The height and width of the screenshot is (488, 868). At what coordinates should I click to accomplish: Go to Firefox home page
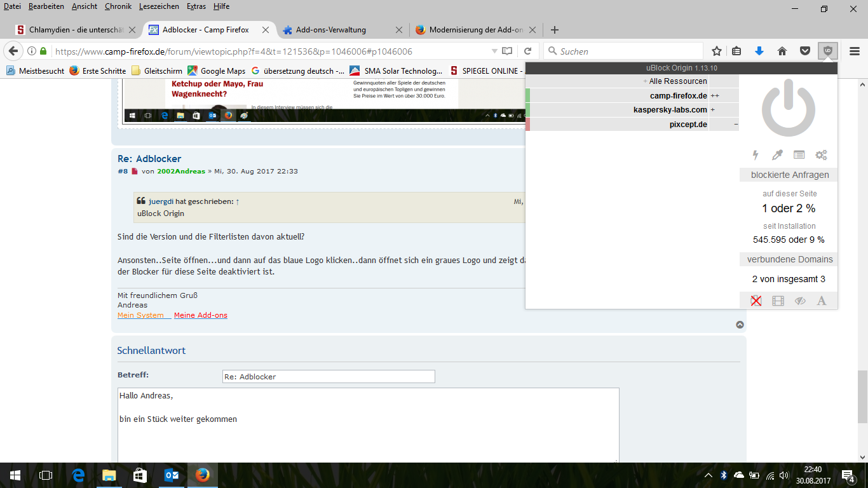click(782, 51)
